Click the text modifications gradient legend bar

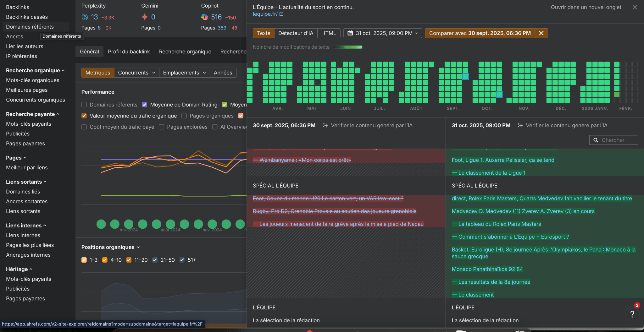point(347,47)
